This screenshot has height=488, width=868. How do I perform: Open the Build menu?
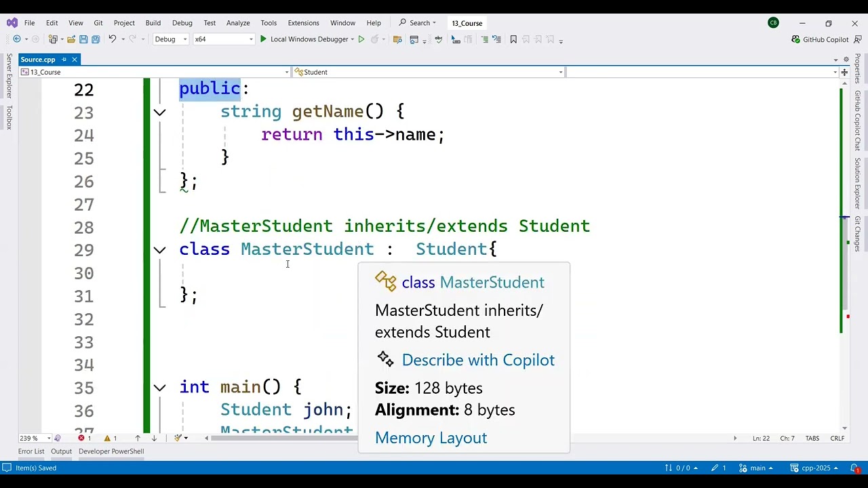pyautogui.click(x=153, y=23)
